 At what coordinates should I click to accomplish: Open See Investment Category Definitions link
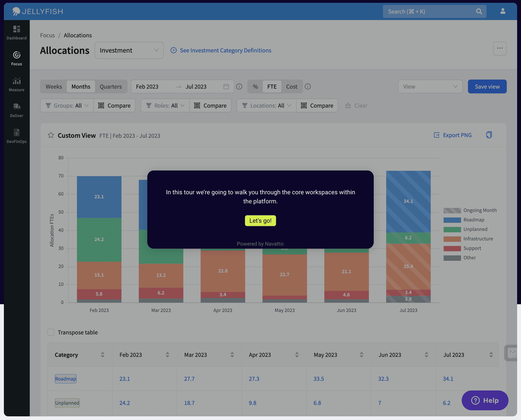coord(225,50)
